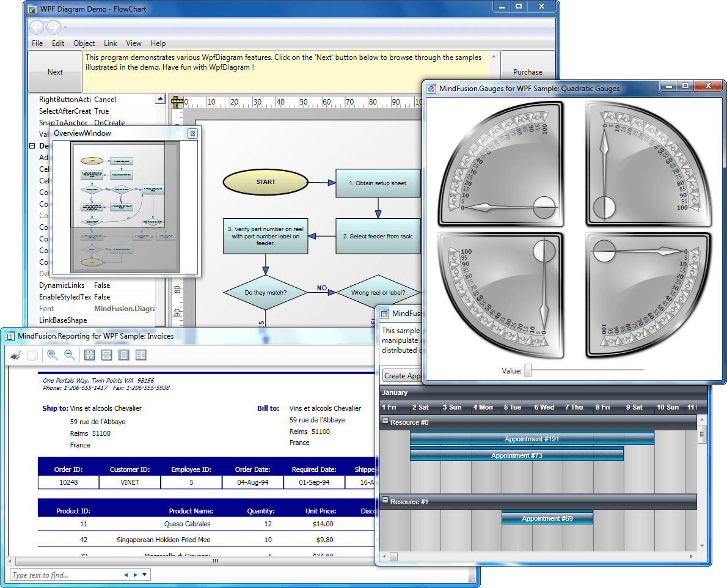Image resolution: width=727 pixels, height=588 pixels.
Task: Click the scheduler horizontal scrollbar thumb
Action: coord(393,556)
